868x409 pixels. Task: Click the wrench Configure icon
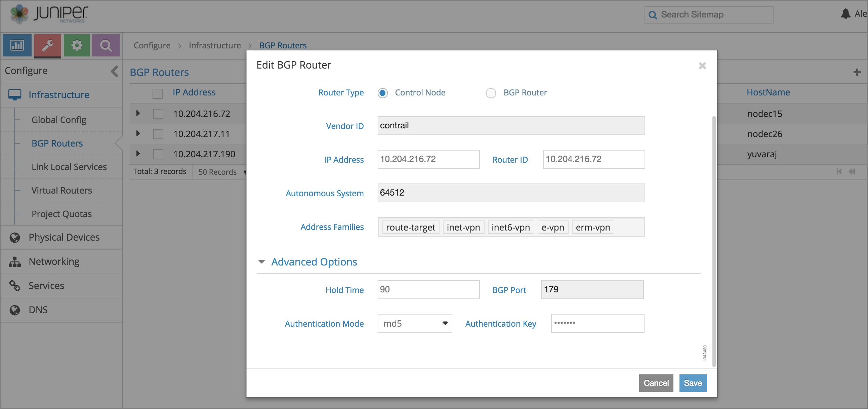coord(47,45)
